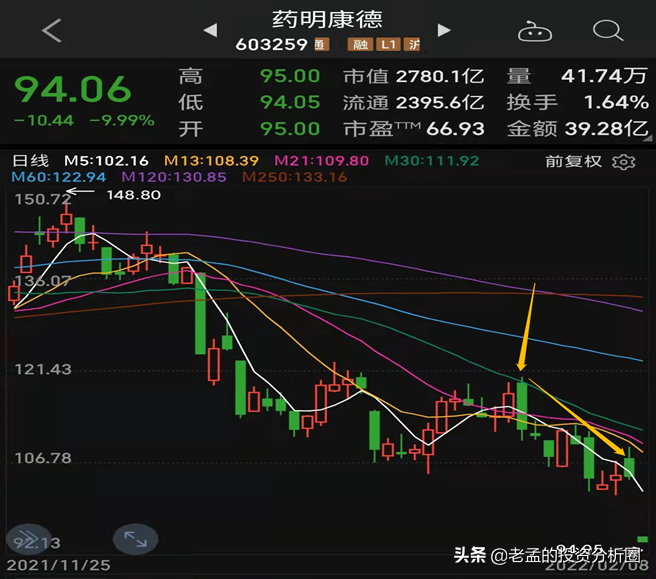Tap the last green candlestick on chart
The height and width of the screenshot is (579, 656).
(629, 465)
